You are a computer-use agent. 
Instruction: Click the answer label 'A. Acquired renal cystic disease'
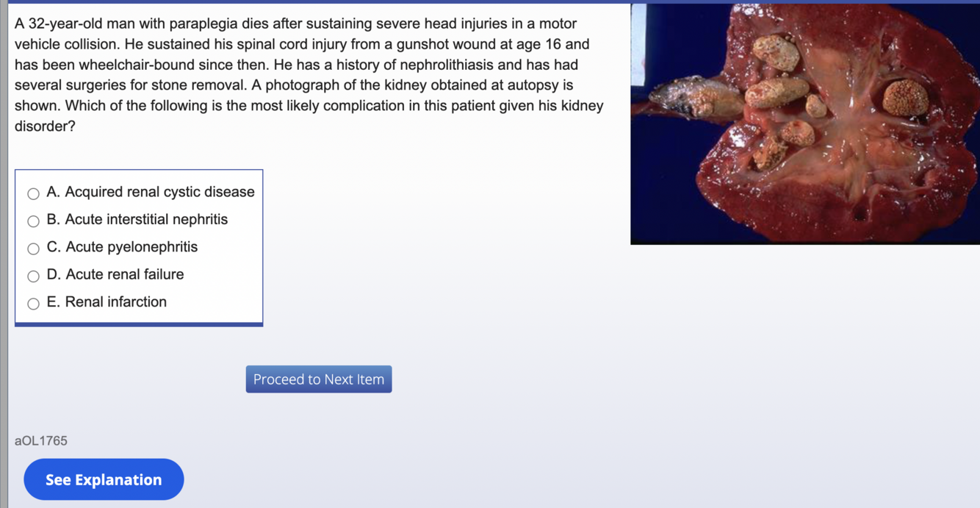pyautogui.click(x=151, y=192)
